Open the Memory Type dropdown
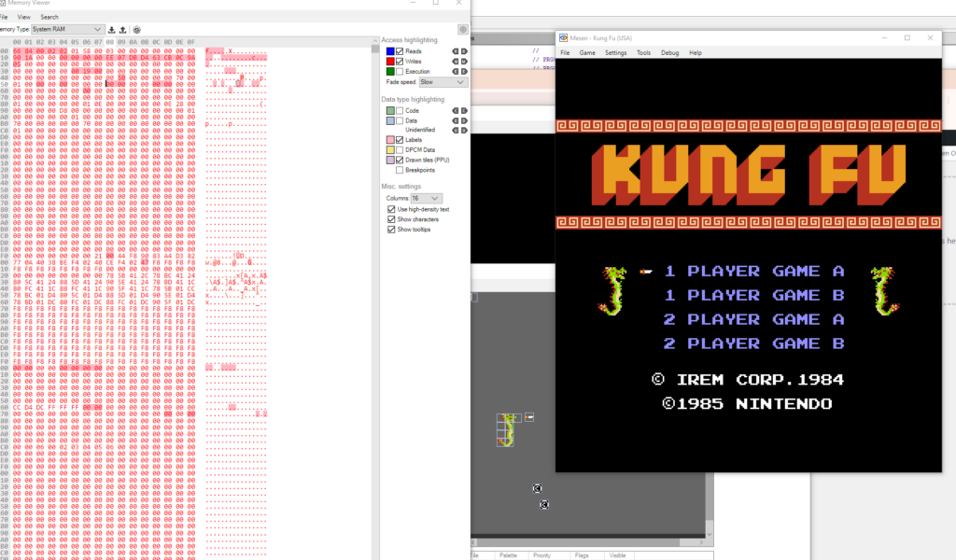 (x=66, y=30)
